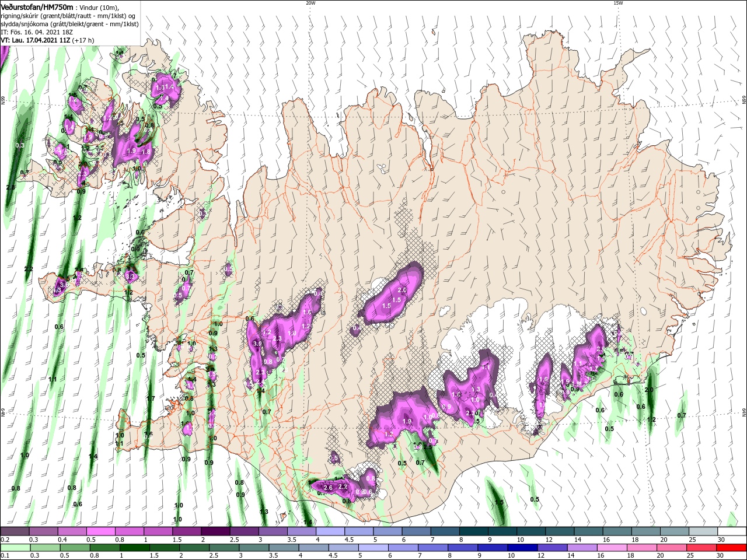747x560 pixels.
Task: Pick top legend swatch between 0.2 and 0.3
Action: point(15,531)
